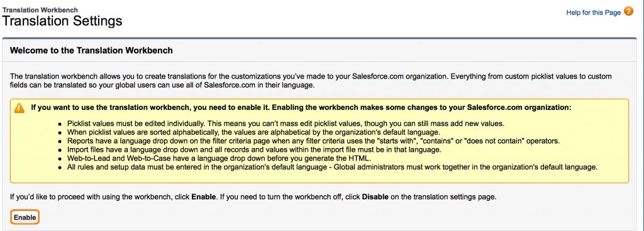Click the sentence about proceeding with the workbench
Viewport: 644px width, 231px height.
click(x=253, y=197)
